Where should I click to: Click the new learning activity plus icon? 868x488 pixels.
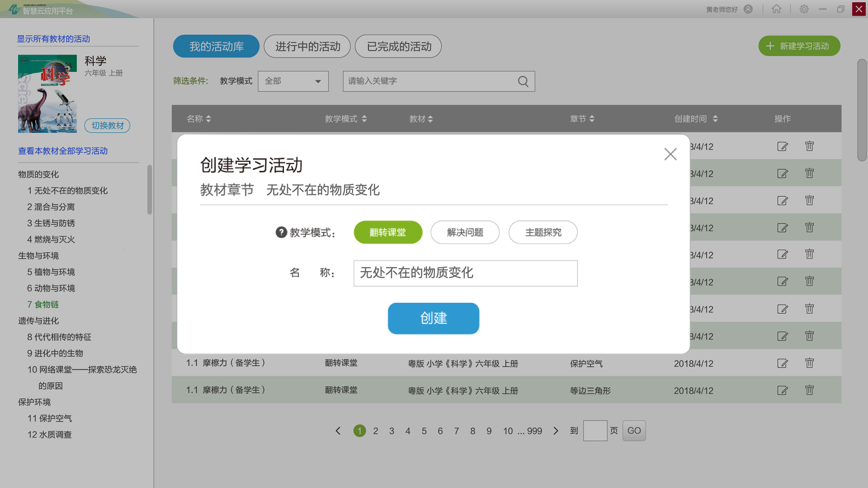769,46
